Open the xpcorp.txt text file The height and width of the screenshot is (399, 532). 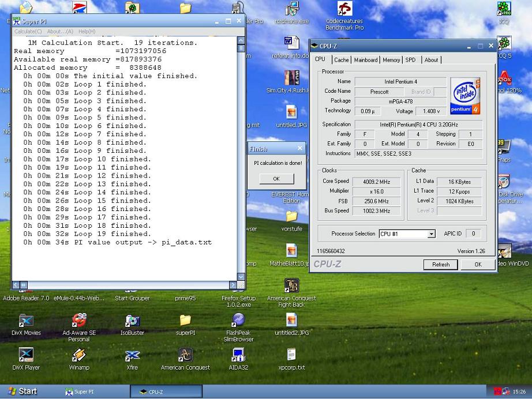point(291,355)
